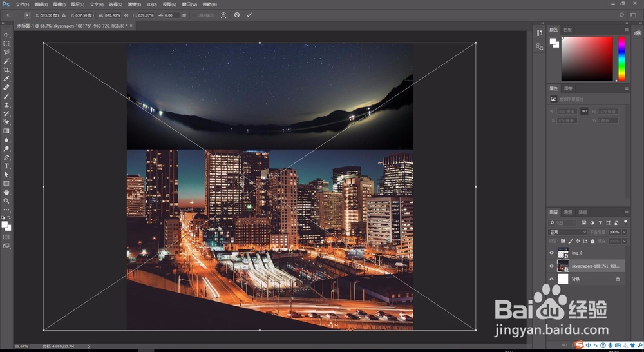Image resolution: width=644 pixels, height=352 pixels.
Task: Click the rotation angle input field
Action: pos(171,15)
